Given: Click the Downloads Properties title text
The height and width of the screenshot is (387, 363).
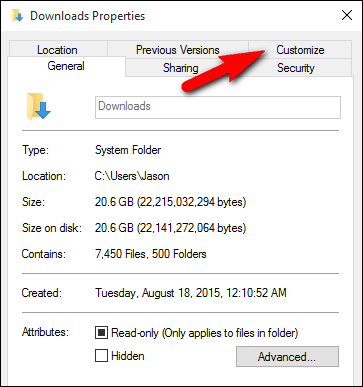Looking at the screenshot, I should click(88, 16).
